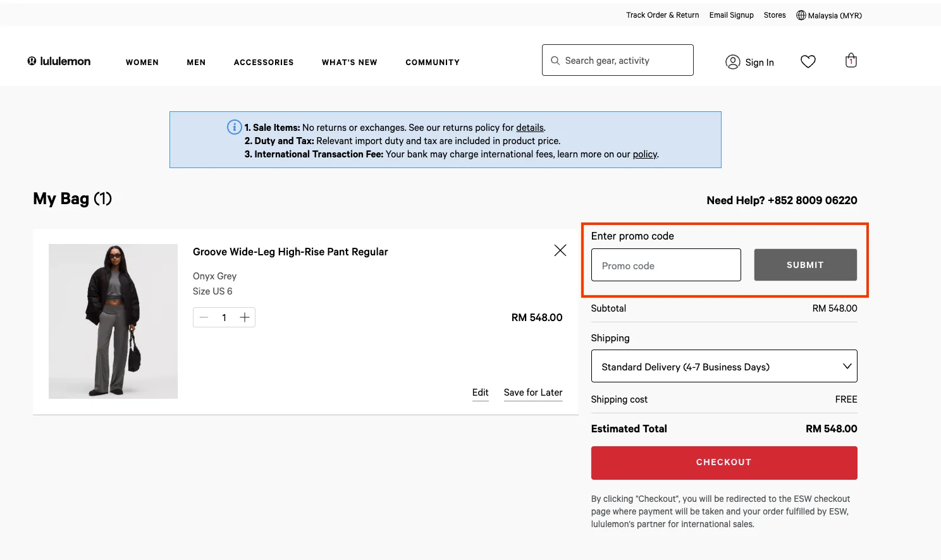
Task: Focus the Search gear, activity field
Action: 618,60
